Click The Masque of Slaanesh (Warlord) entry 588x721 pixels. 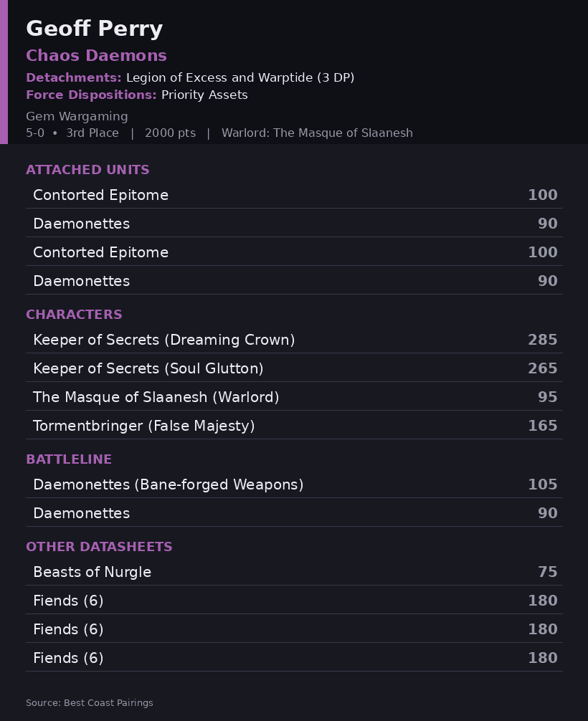295,397
